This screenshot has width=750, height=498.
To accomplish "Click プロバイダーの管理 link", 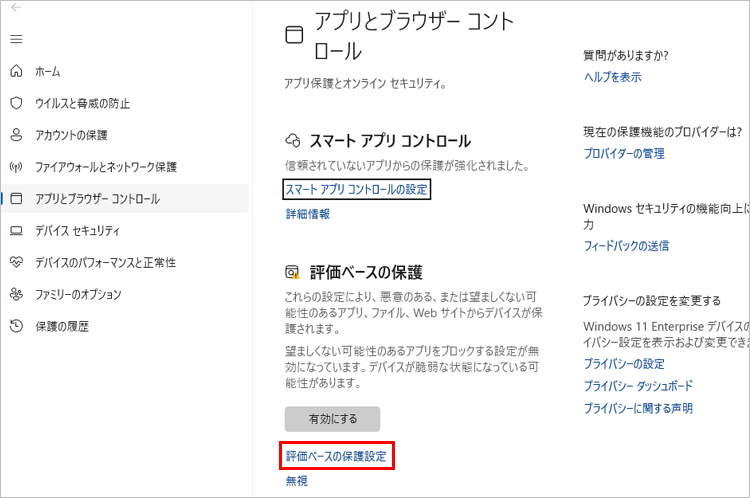I will pyautogui.click(x=624, y=154).
